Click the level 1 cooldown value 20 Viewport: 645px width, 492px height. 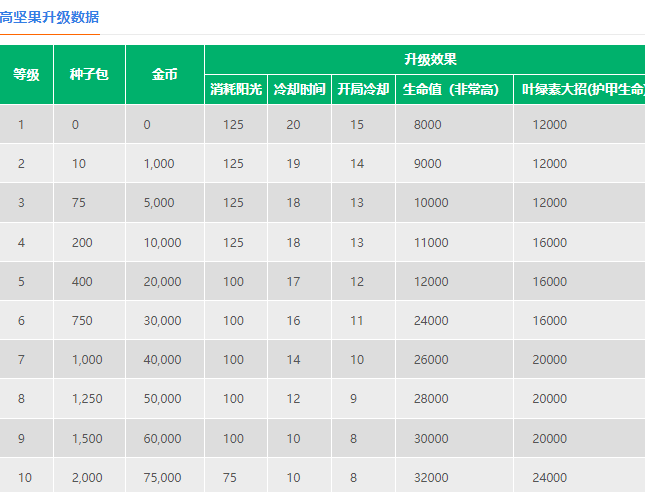pyautogui.click(x=299, y=124)
